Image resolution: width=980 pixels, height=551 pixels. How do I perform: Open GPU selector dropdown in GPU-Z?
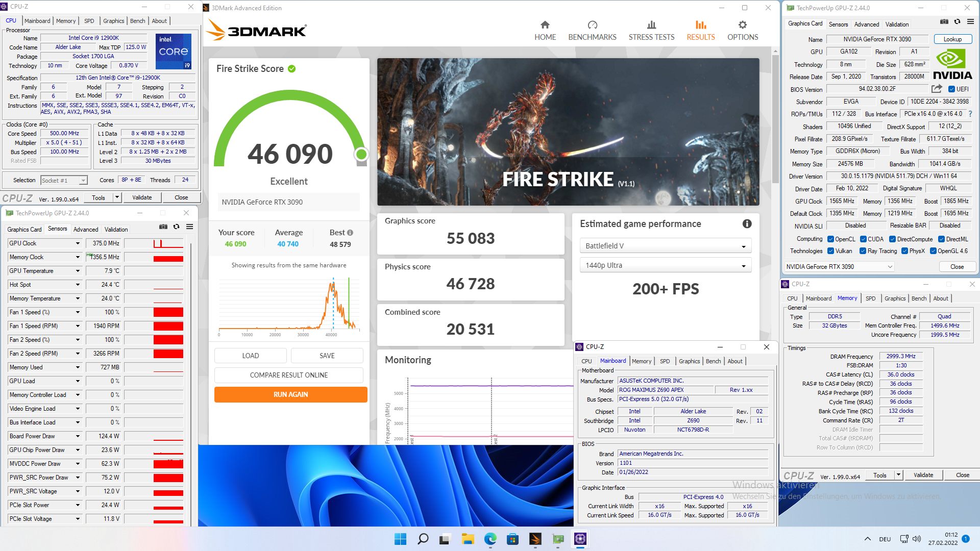839,267
